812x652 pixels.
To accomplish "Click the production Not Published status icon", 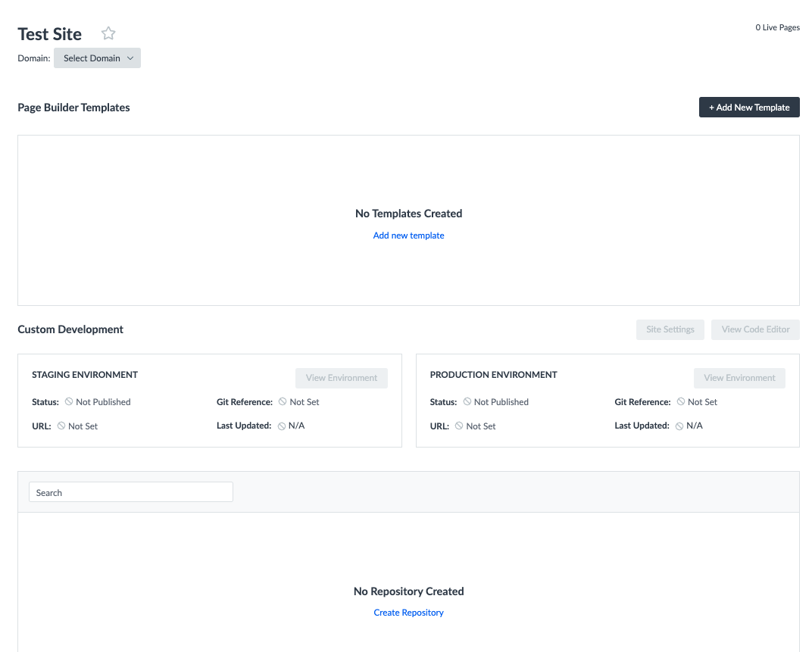I will tap(467, 401).
